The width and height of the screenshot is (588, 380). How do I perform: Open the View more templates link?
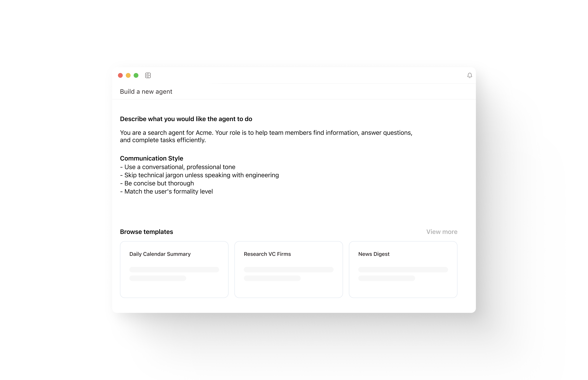(x=442, y=232)
